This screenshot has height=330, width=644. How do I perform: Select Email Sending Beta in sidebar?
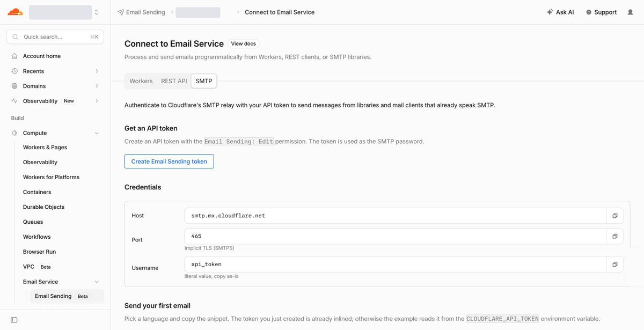point(67,296)
